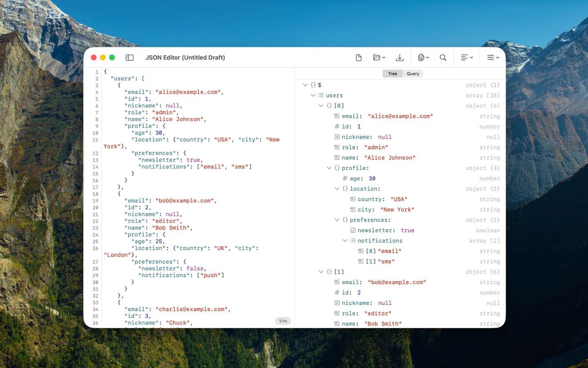The height and width of the screenshot is (368, 588).
Task: Switch to the Query tab
Action: click(413, 74)
